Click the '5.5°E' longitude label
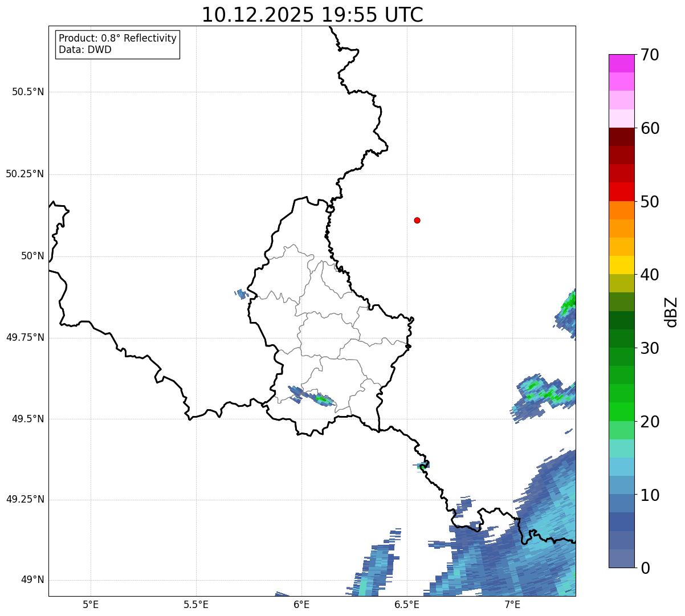685x616 pixels. (196, 605)
